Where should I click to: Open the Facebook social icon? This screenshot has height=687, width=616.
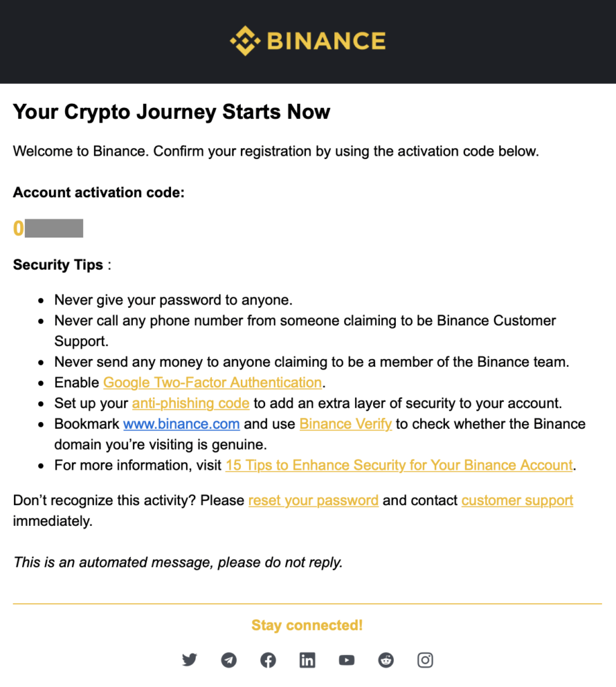coord(268,660)
